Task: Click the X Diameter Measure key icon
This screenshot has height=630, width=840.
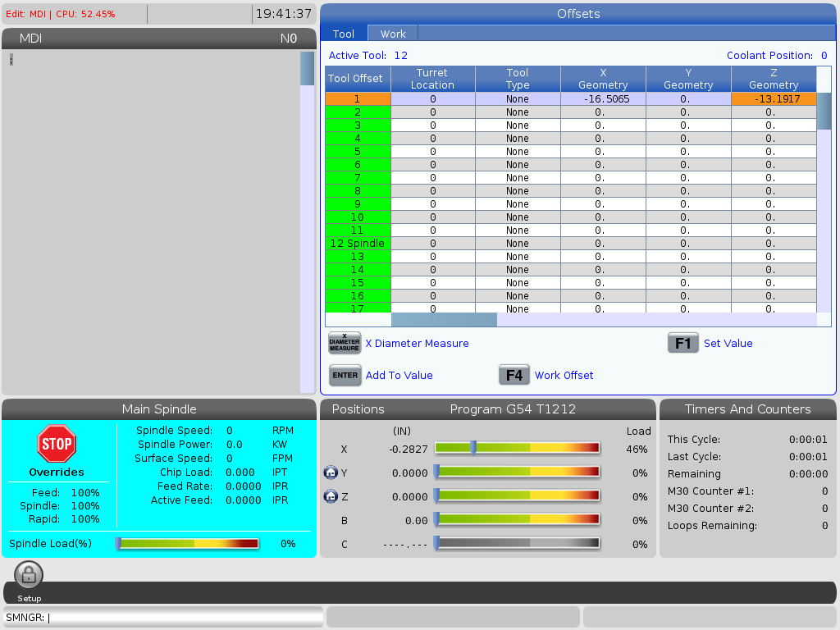Action: tap(345, 344)
